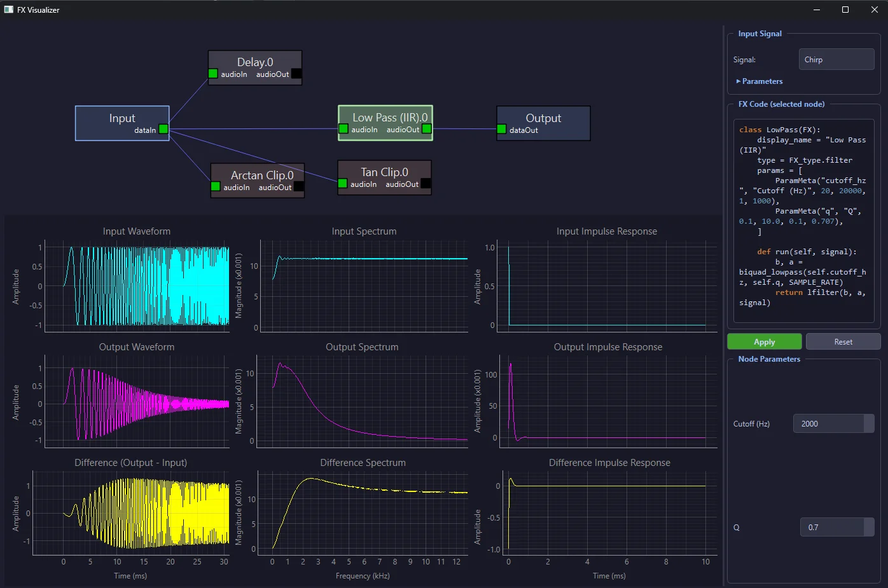This screenshot has height=588, width=888.
Task: Click the cyan Input Waveform plot
Action: [x=137, y=286]
